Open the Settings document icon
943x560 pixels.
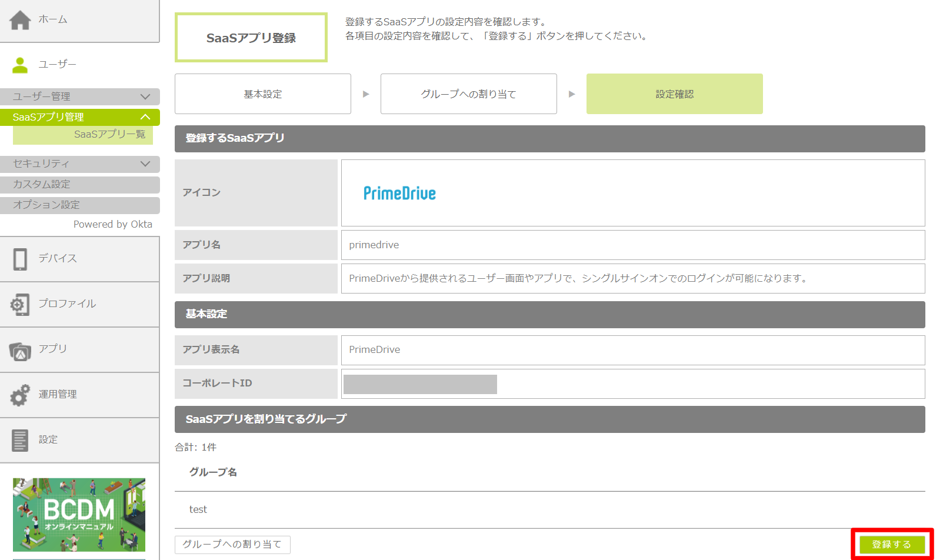click(20, 440)
